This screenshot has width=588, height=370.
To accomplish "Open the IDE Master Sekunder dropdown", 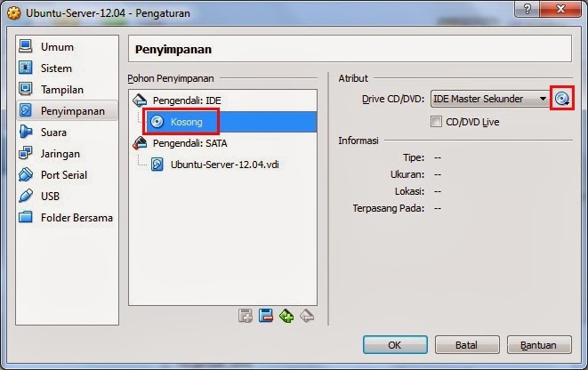I will tap(490, 99).
